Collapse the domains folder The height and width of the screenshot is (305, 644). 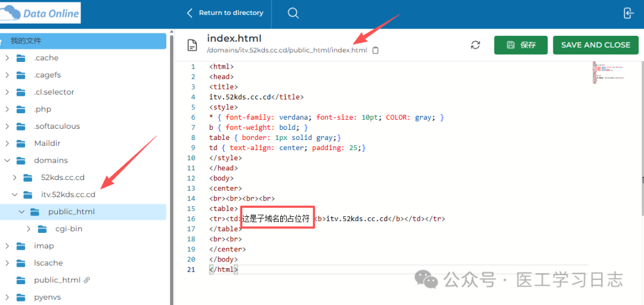(7, 161)
